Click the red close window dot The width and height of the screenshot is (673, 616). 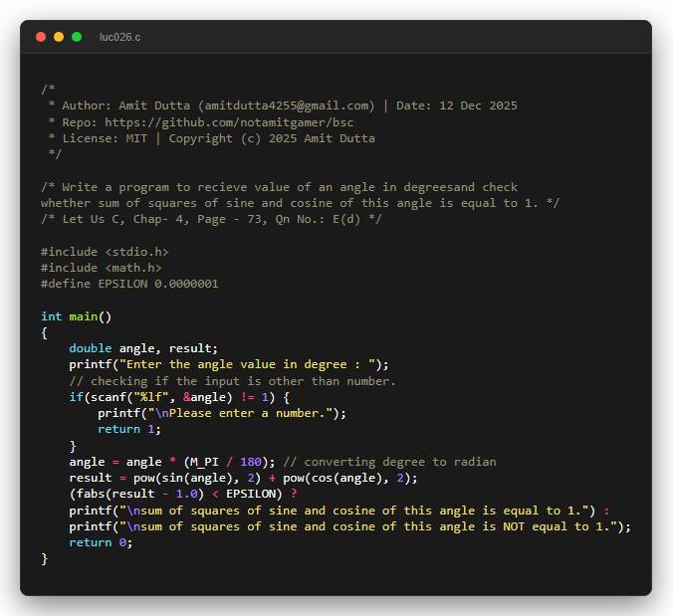[x=41, y=37]
